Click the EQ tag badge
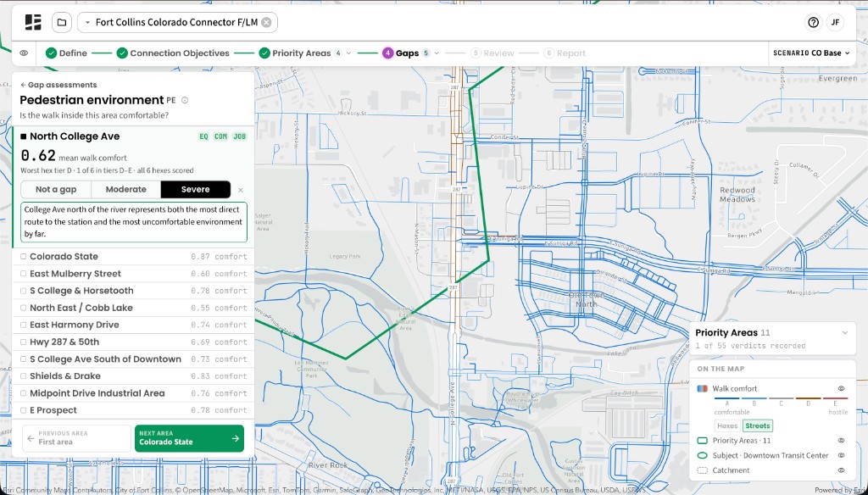Image resolution: width=868 pixels, height=495 pixels. pos(203,136)
